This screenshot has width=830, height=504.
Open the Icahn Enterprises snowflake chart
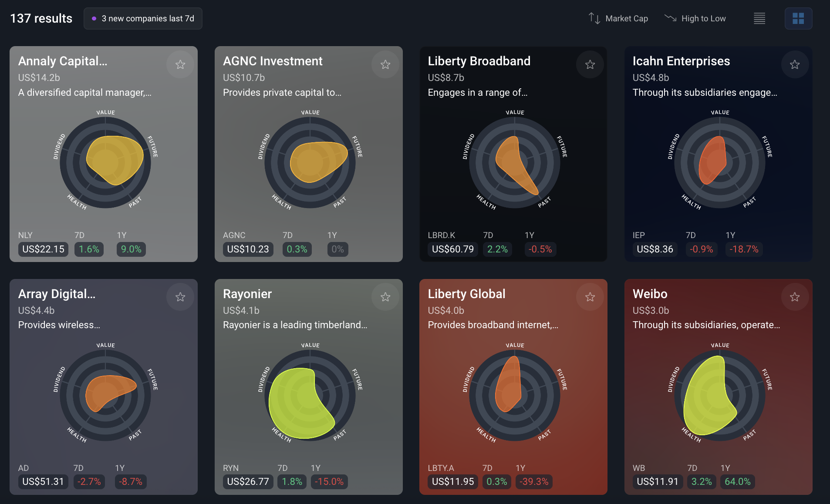[x=720, y=162]
